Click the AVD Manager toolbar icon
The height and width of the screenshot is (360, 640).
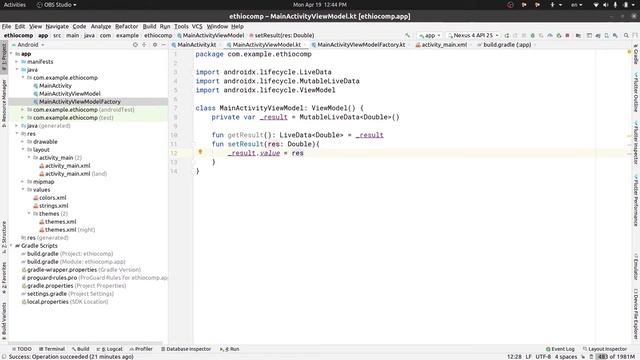[x=606, y=36]
